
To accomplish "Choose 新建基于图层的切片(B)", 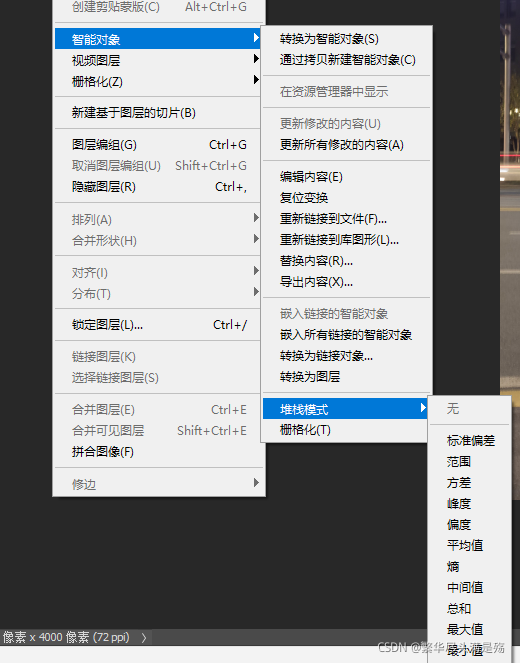I will pos(158,113).
